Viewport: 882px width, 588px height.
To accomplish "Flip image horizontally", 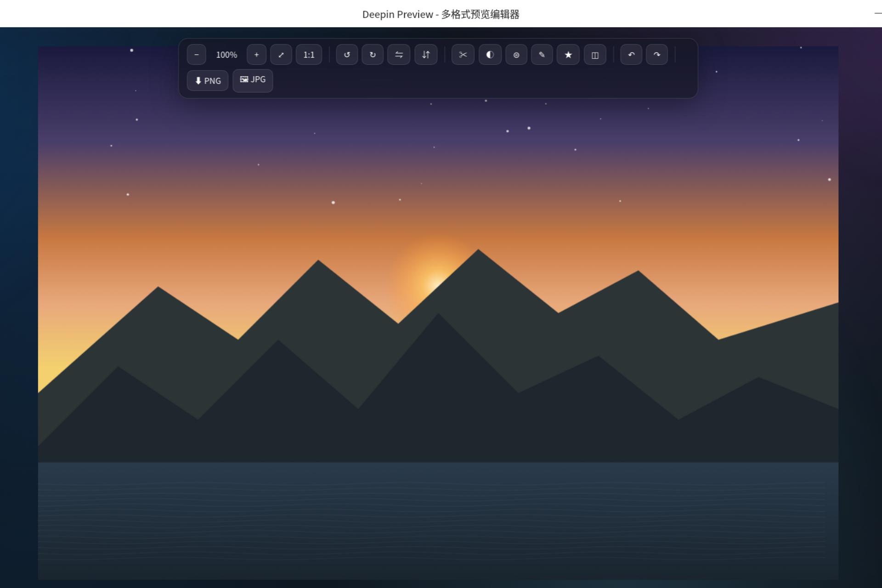I will pyautogui.click(x=399, y=55).
